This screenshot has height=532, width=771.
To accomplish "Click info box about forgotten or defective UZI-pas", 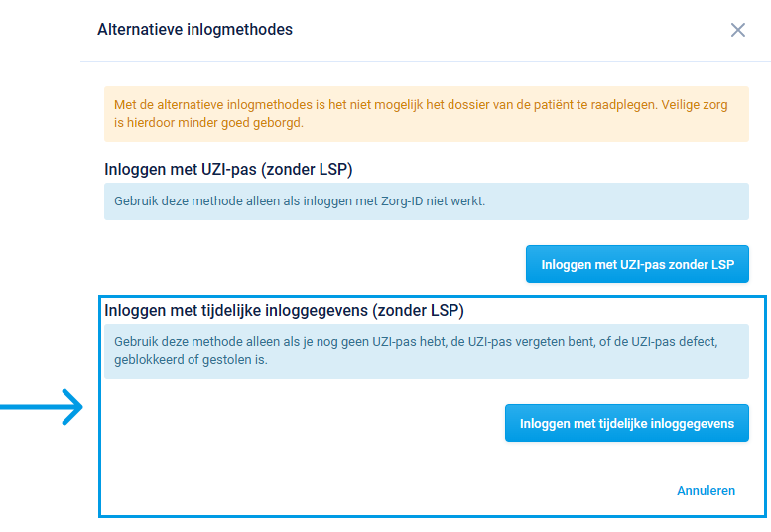I will pos(426,350).
